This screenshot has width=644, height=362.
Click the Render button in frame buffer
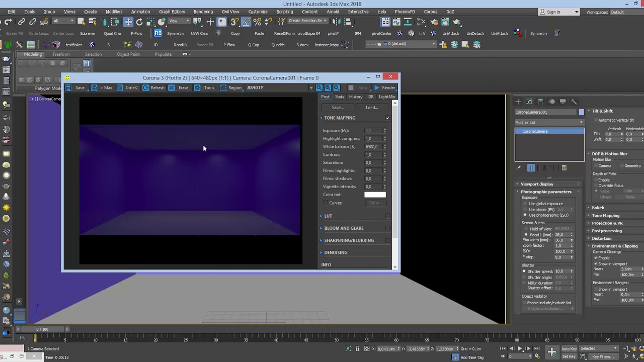pos(385,87)
